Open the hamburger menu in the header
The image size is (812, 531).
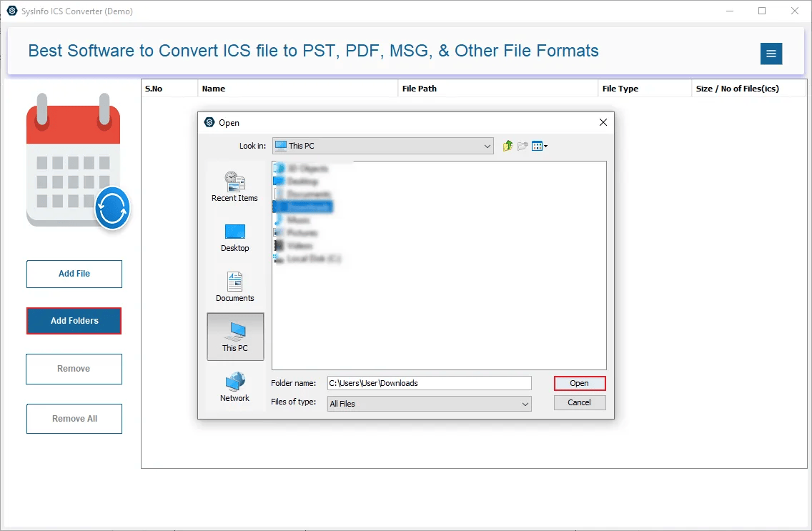click(x=771, y=54)
